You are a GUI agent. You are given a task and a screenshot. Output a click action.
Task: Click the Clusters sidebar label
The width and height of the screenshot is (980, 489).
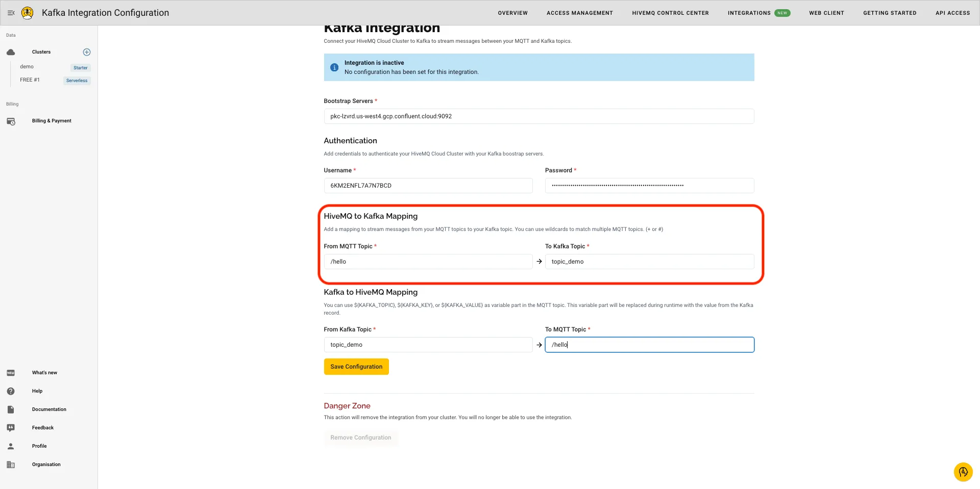pyautogui.click(x=41, y=52)
